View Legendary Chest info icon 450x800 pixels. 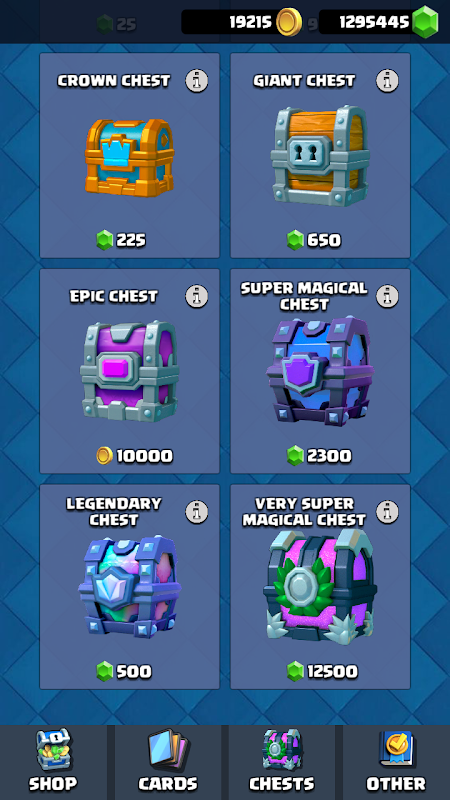coord(196,512)
